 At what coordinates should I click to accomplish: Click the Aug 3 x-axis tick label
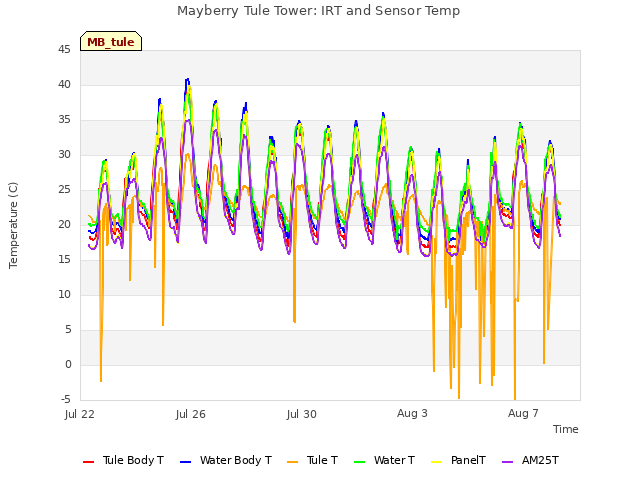pos(412,413)
